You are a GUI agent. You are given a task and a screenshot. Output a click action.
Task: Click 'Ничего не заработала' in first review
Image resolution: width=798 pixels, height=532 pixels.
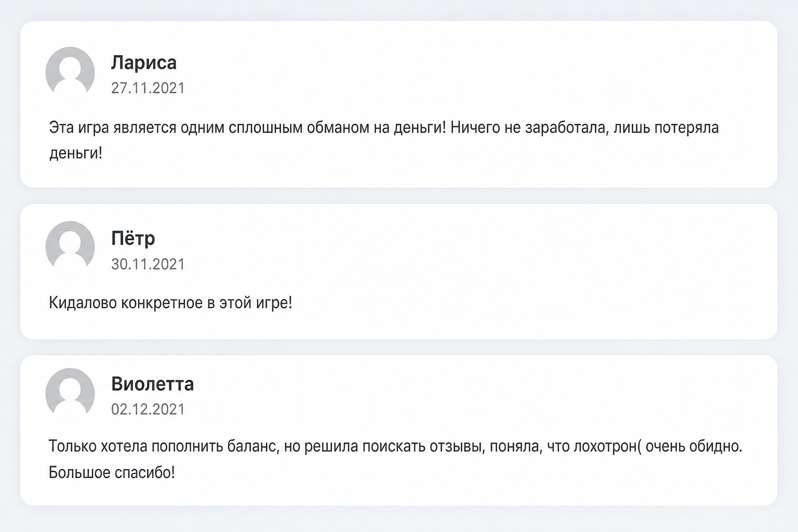click(x=528, y=128)
